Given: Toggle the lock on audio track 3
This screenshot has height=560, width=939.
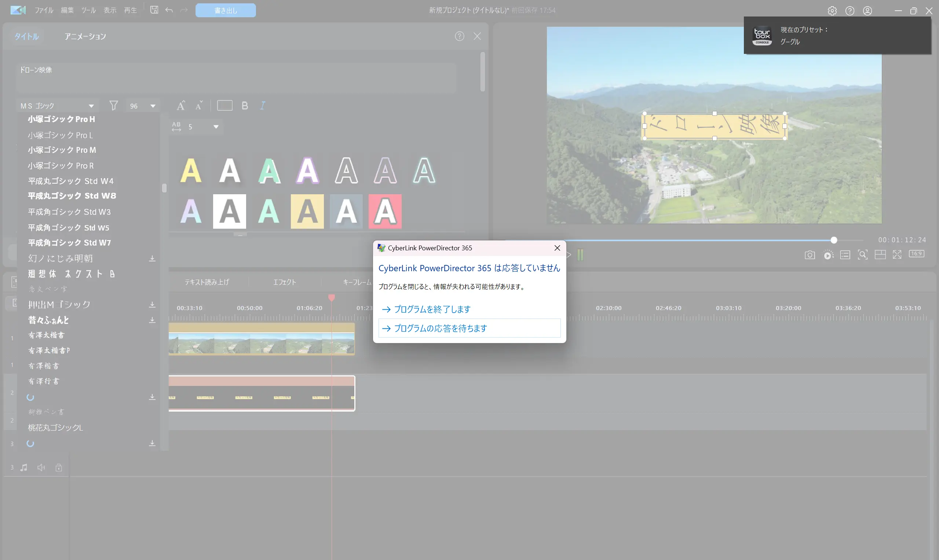Looking at the screenshot, I should point(59,468).
